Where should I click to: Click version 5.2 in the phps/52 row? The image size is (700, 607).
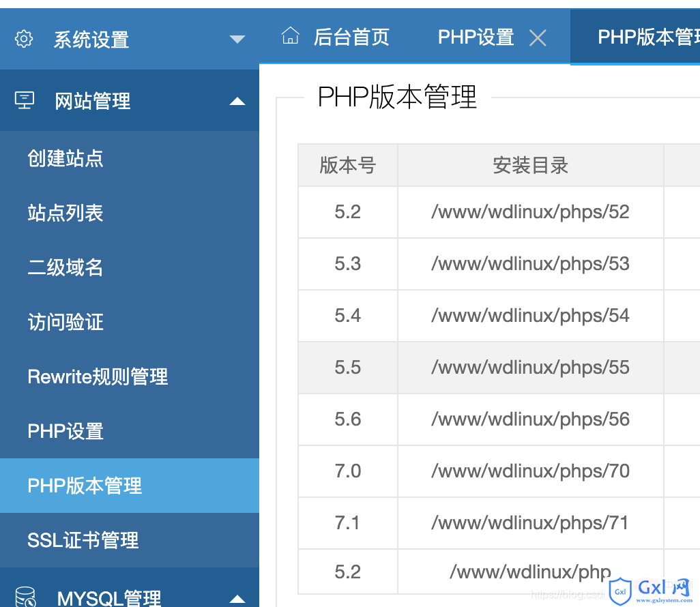point(348,211)
